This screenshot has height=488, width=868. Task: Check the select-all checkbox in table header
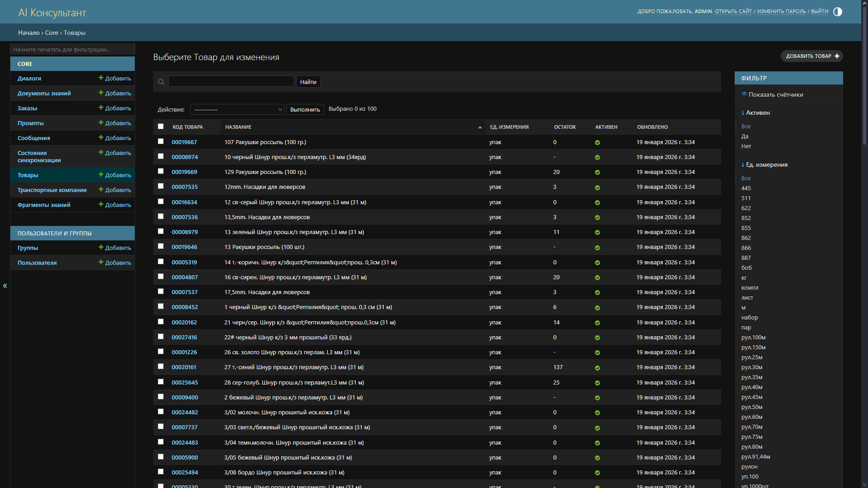160,127
